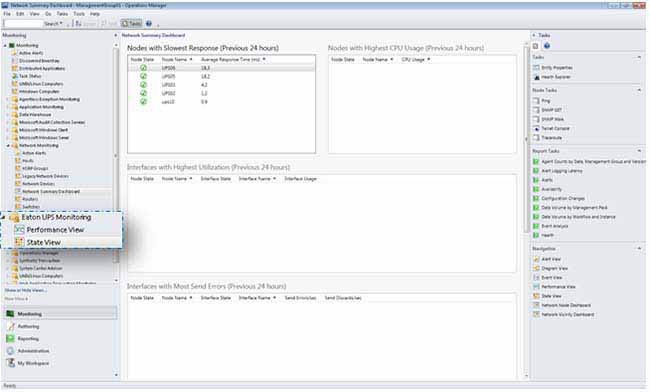This screenshot has width=650, height=392.
Task: Launch the Telnet Console task
Action: click(555, 128)
